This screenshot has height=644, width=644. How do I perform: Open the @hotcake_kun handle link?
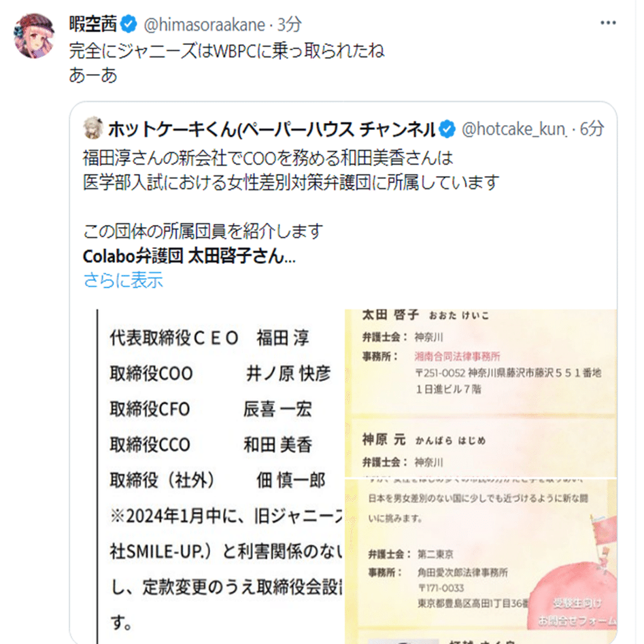click(x=514, y=130)
